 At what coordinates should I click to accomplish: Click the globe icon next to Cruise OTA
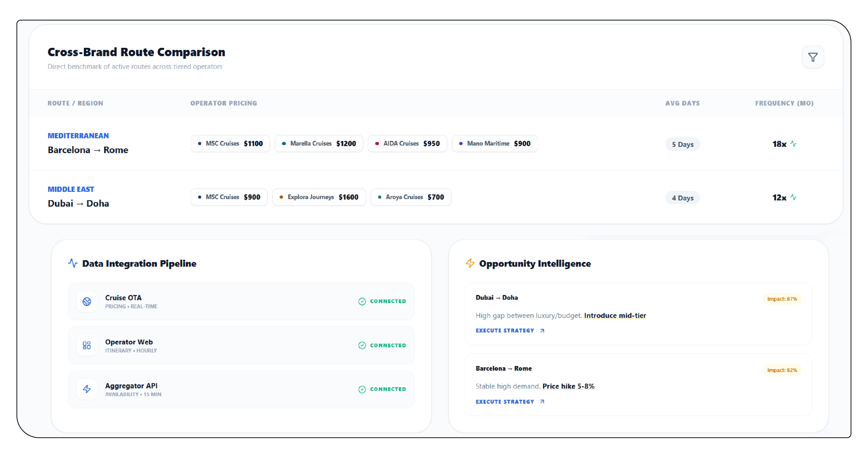pos(87,302)
